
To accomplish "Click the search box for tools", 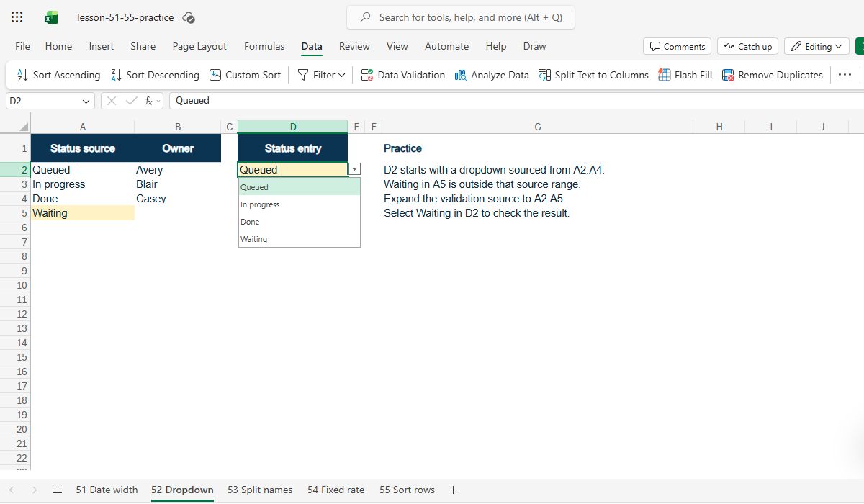I will coord(461,17).
